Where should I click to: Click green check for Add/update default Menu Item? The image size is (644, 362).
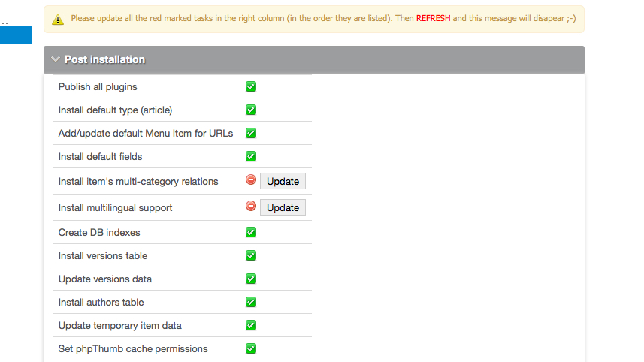tap(251, 133)
